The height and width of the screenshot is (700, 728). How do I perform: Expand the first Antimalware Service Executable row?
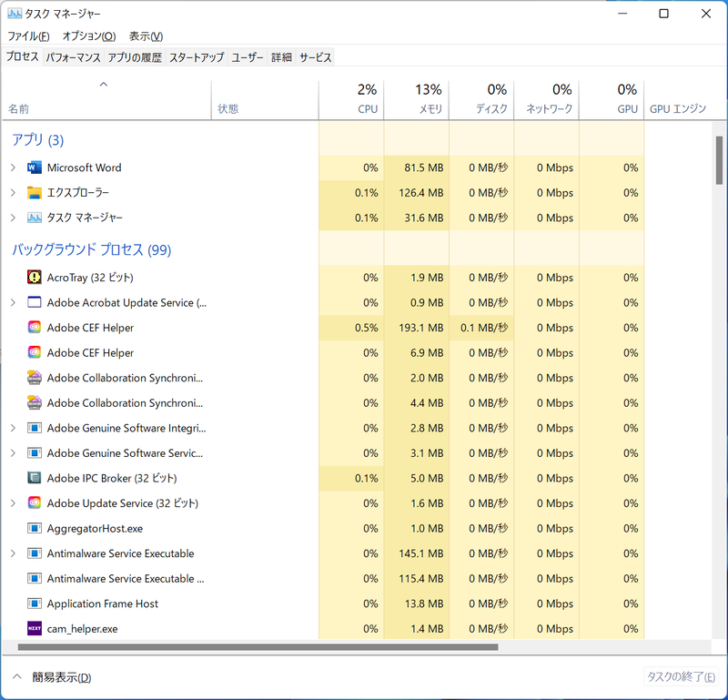tap(13, 553)
